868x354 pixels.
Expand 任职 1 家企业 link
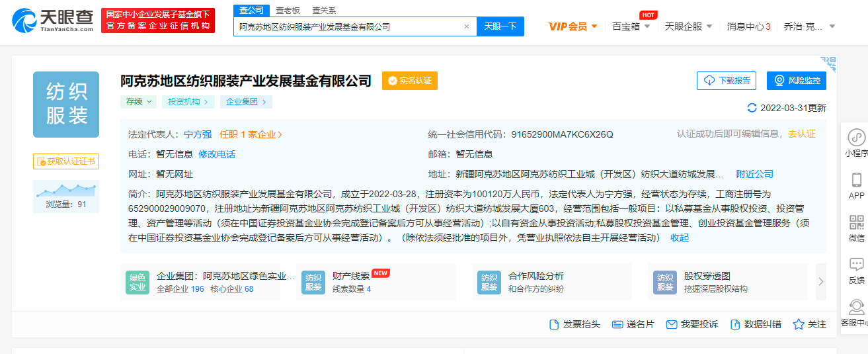coord(251,134)
